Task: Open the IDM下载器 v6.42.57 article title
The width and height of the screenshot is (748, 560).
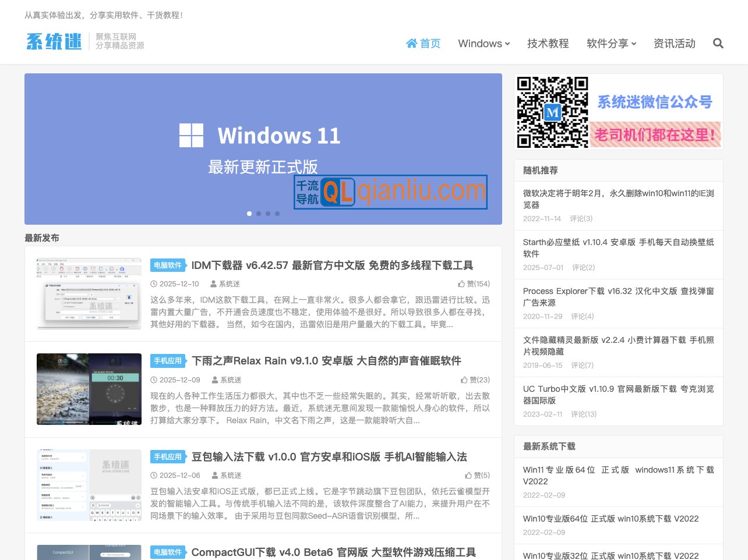Action: [332, 265]
